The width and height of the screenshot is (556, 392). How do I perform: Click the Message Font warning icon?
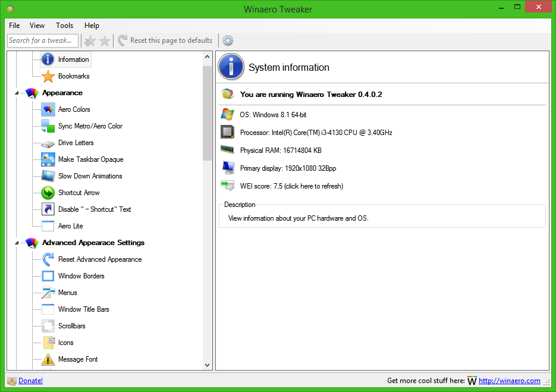click(48, 359)
